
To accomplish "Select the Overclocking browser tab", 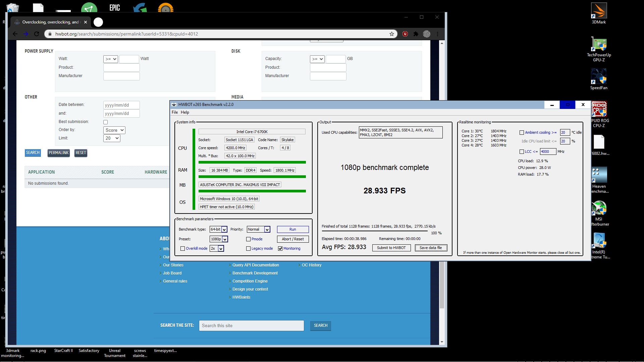I will click(50, 22).
